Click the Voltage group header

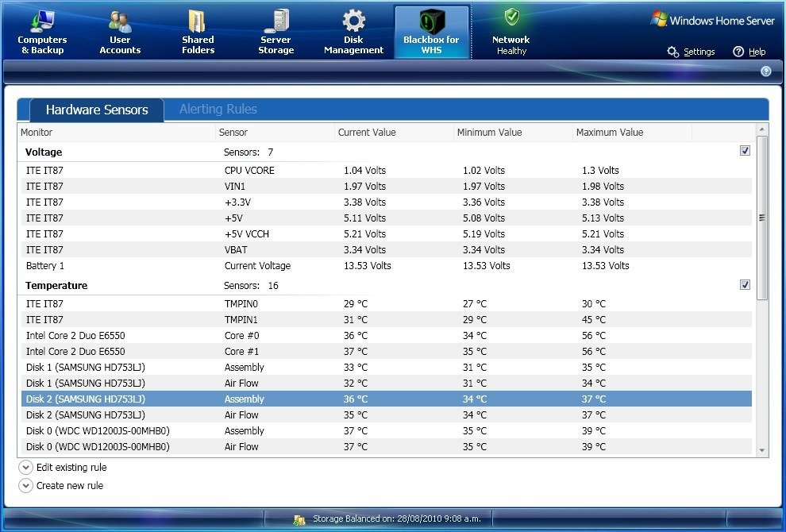(44, 152)
